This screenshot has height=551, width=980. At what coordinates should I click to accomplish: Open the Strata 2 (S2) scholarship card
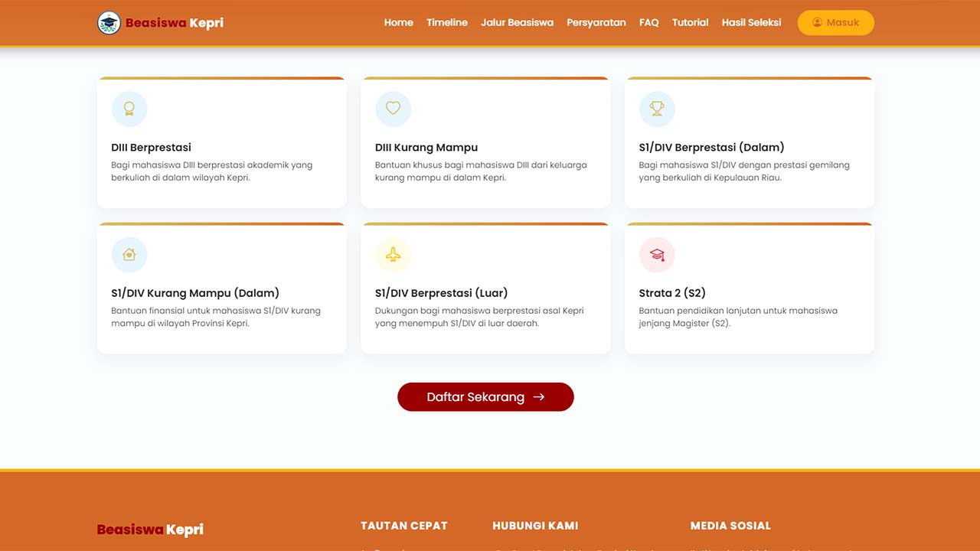click(x=750, y=289)
